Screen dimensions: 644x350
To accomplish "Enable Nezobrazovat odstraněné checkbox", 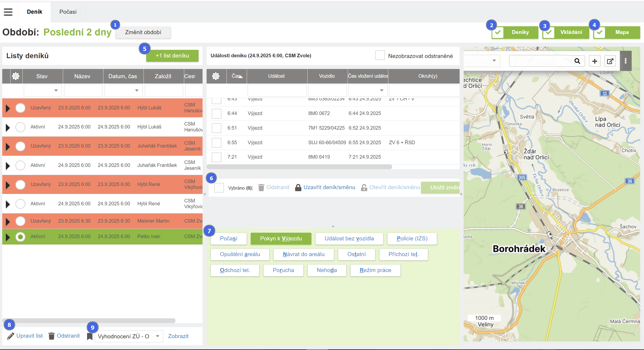I will 380,55.
